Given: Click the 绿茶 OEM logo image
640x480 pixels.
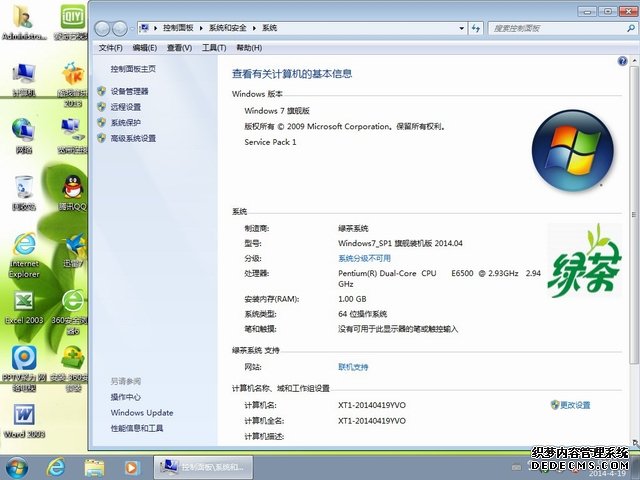Looking at the screenshot, I should [x=584, y=260].
